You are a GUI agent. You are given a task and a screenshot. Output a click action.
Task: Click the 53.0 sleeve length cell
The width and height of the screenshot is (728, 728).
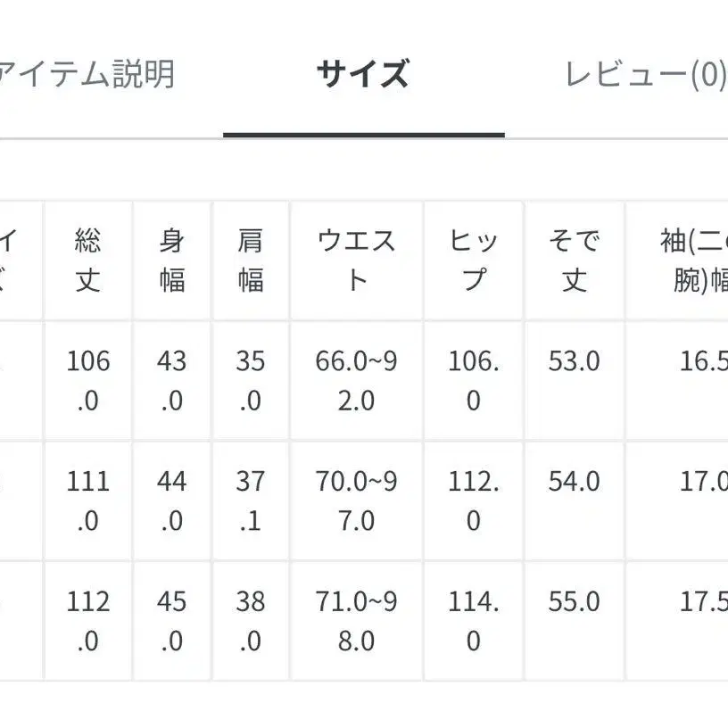(x=575, y=362)
